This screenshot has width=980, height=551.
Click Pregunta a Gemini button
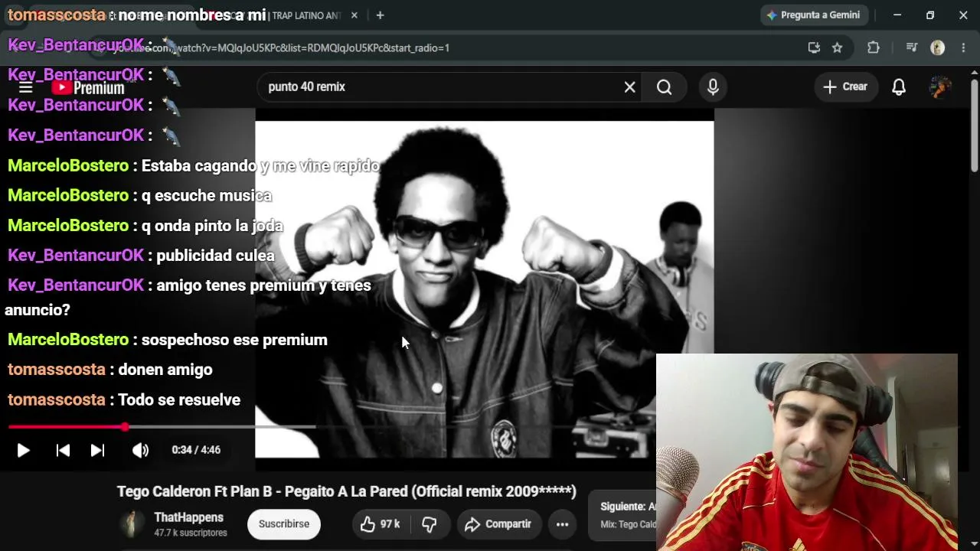coord(813,15)
